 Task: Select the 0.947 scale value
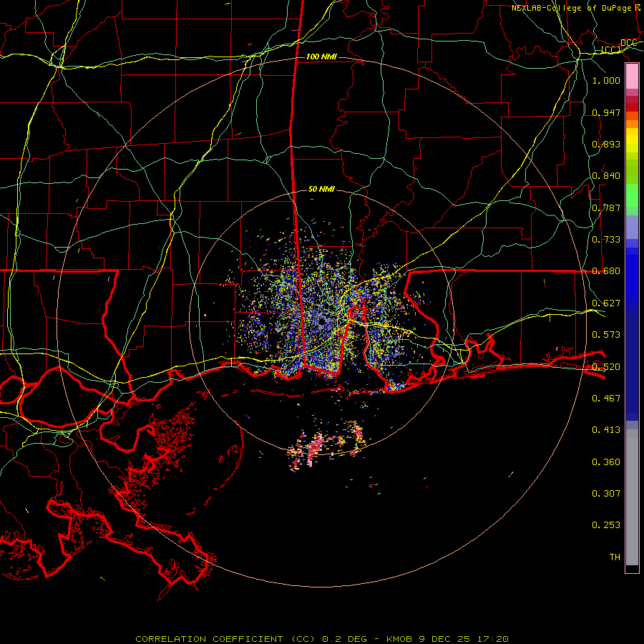606,112
